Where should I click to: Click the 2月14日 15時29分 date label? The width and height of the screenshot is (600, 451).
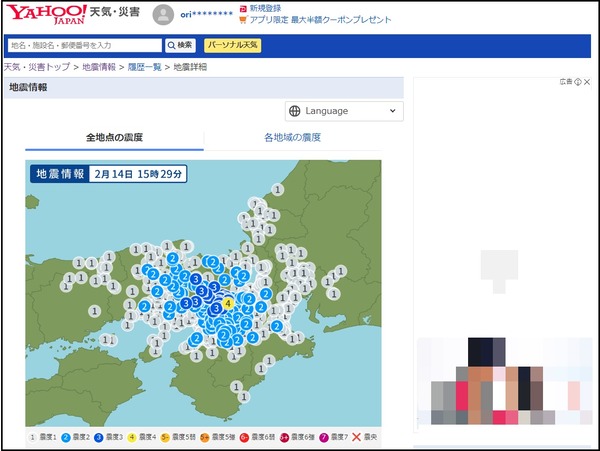[138, 174]
